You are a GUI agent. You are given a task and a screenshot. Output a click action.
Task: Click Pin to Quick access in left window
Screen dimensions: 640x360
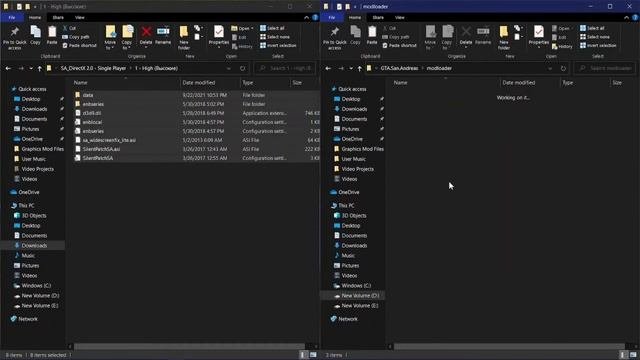click(14, 38)
